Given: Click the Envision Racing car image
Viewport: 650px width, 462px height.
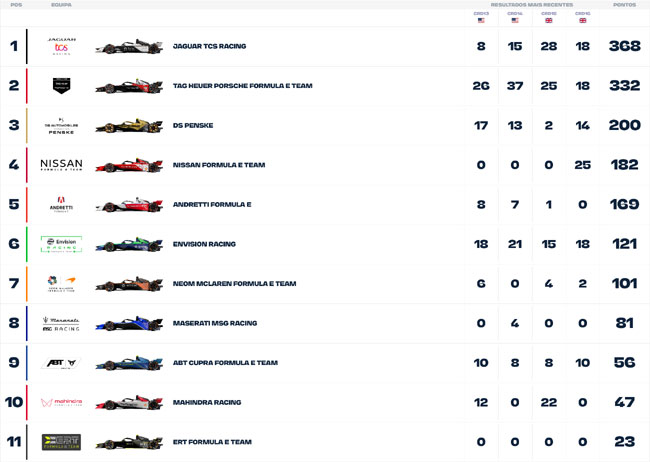Looking at the screenshot, I should tap(129, 245).
